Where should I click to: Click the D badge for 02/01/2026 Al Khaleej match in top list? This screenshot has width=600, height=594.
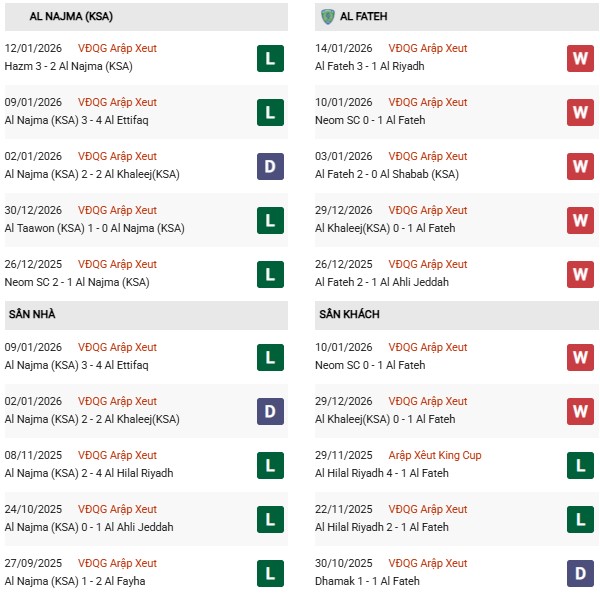coord(270,166)
